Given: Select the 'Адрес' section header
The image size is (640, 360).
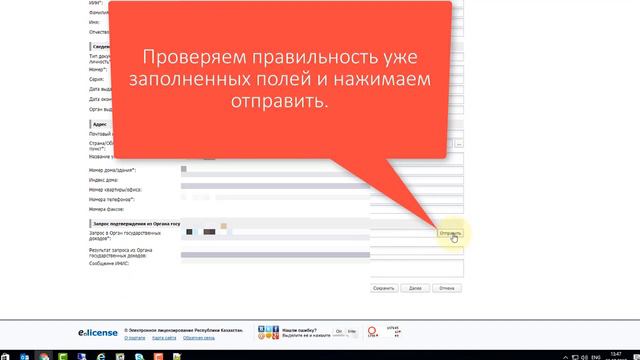Looking at the screenshot, I should (x=100, y=124).
